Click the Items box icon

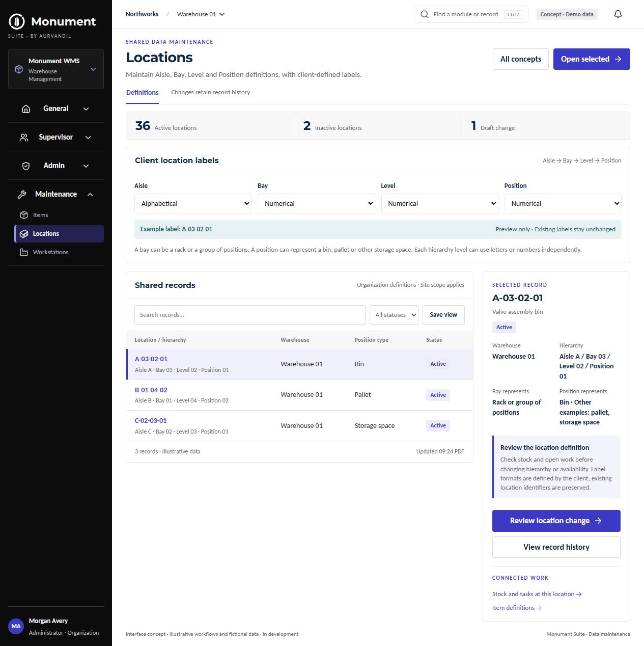[x=24, y=215]
